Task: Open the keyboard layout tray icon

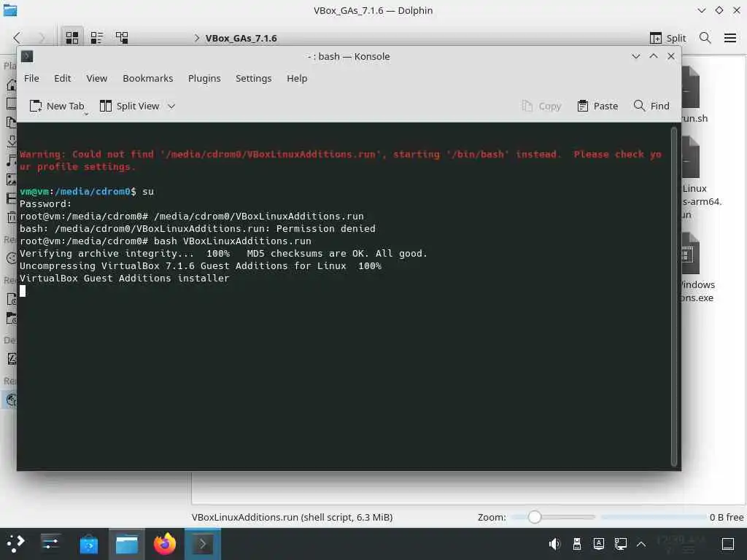Action: (x=598, y=544)
